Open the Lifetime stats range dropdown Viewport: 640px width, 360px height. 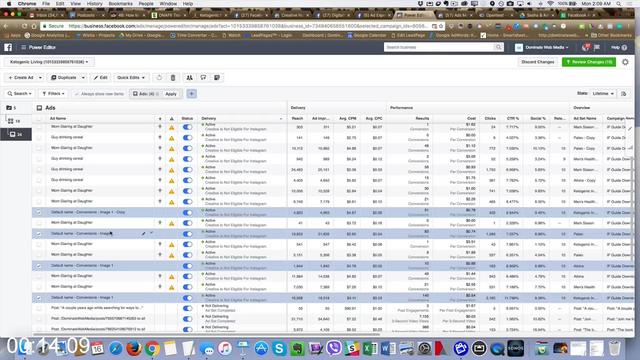point(603,94)
